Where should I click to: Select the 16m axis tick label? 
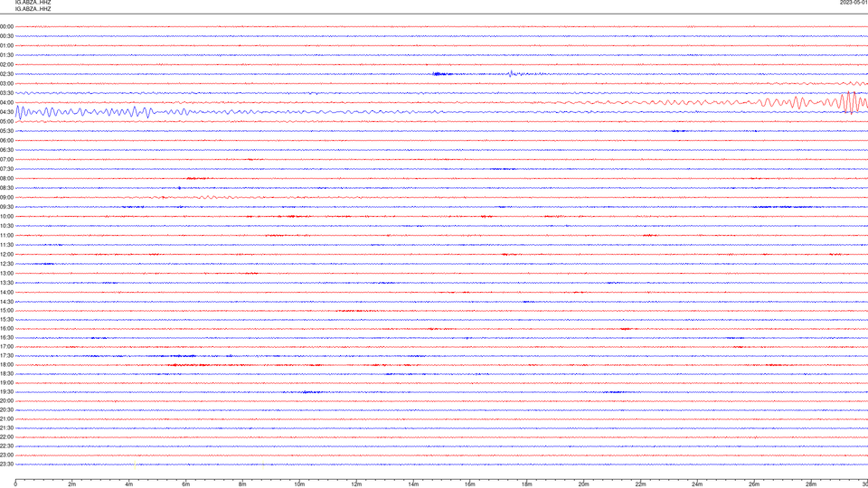point(470,484)
